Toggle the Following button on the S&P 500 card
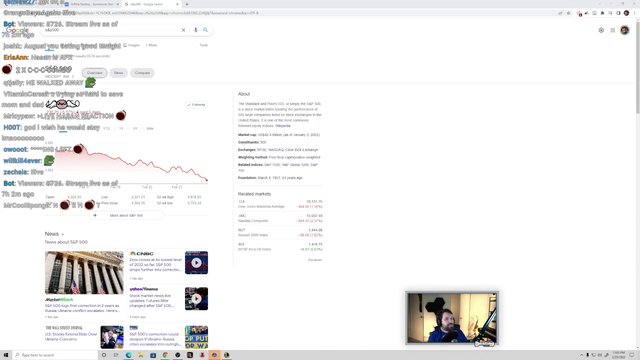640x360 pixels. (196, 105)
